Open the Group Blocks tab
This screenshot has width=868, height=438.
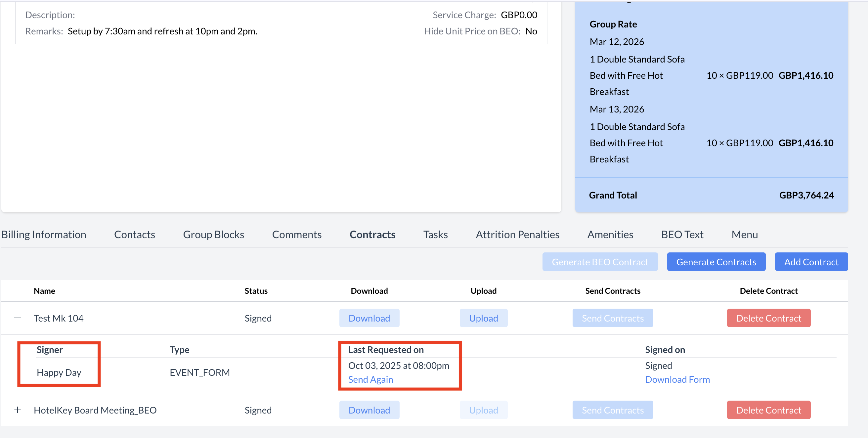[x=213, y=234]
